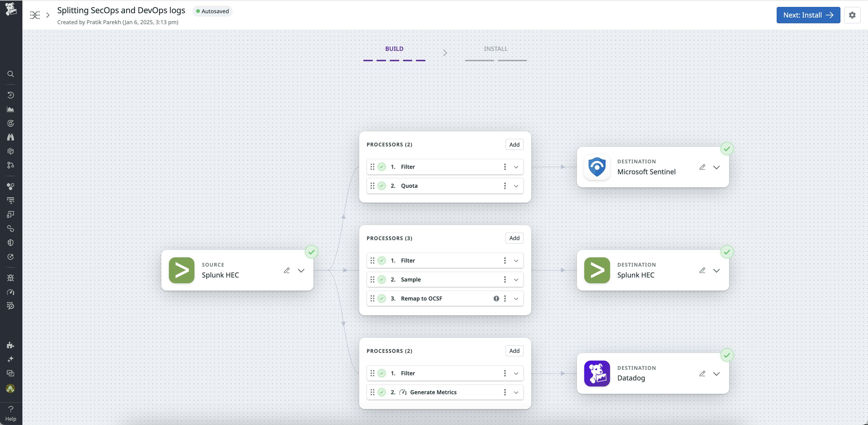
Task: Expand the Splunk HEC destination chevron
Action: (716, 271)
